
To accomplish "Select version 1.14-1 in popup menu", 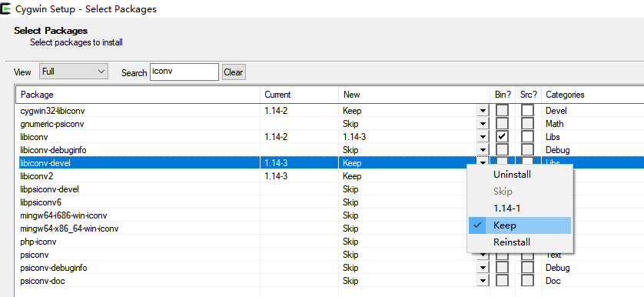I will tap(520, 209).
